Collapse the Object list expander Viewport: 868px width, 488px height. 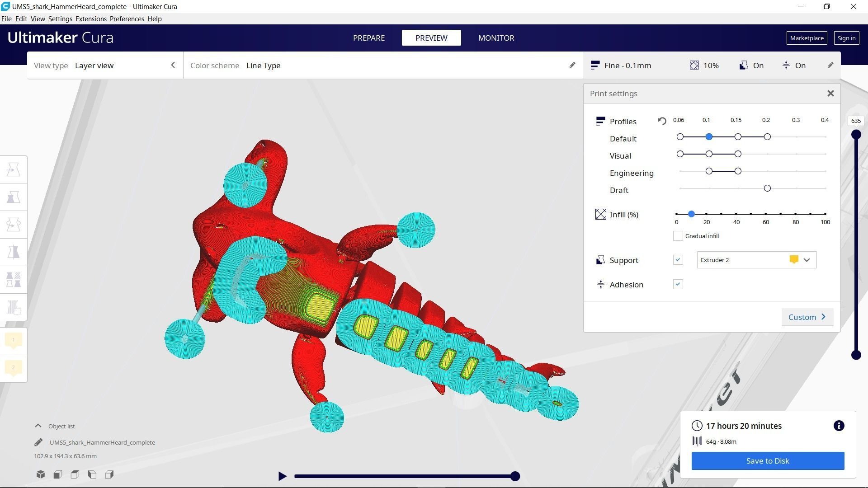click(x=38, y=426)
